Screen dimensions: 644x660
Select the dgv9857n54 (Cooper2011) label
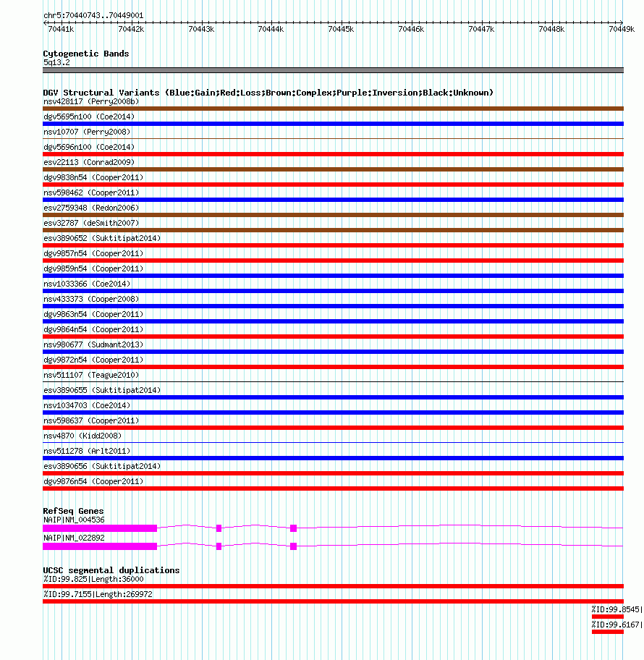tap(93, 253)
